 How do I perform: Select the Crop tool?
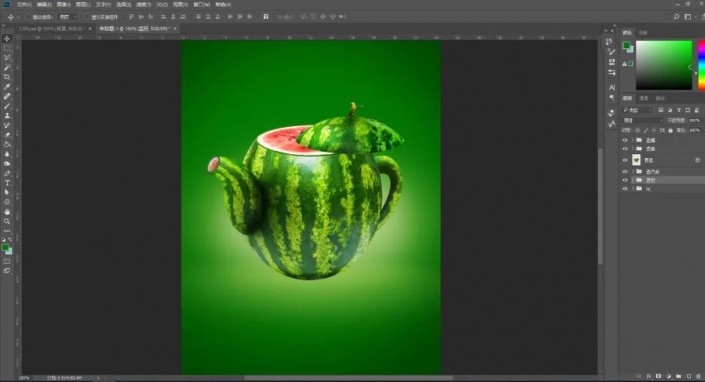tap(7, 77)
